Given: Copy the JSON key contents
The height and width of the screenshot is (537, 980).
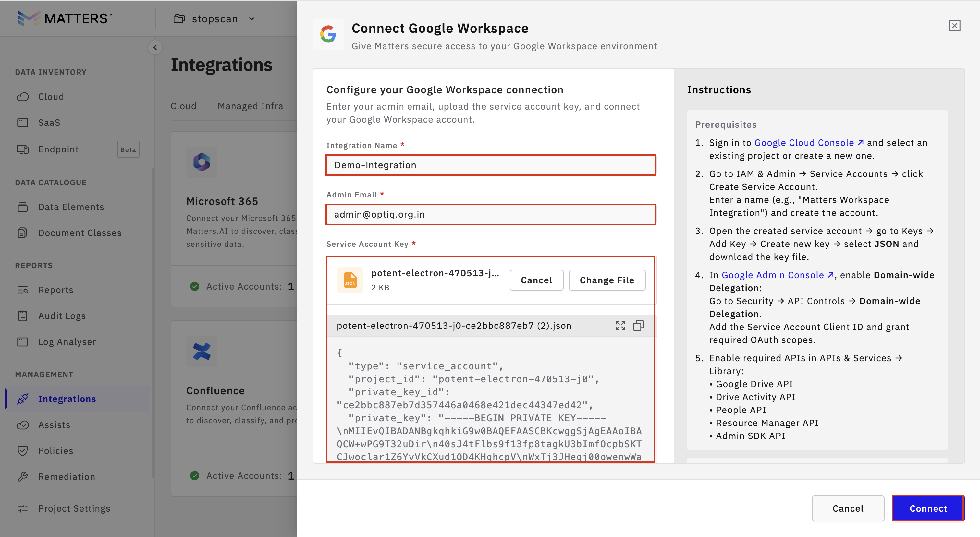Looking at the screenshot, I should click(x=638, y=326).
